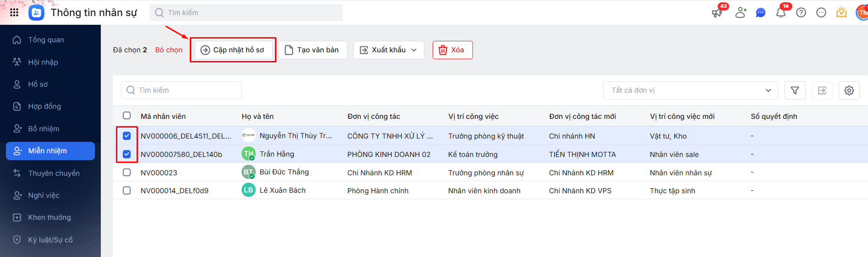Click the announcements megaphone icon
Screen dimensions: 868x257
(x=717, y=13)
